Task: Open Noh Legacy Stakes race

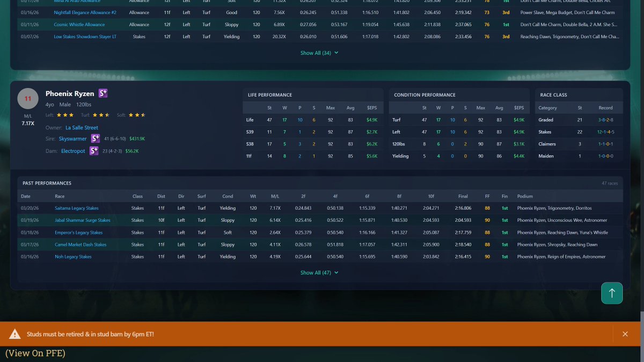Action: click(73, 257)
